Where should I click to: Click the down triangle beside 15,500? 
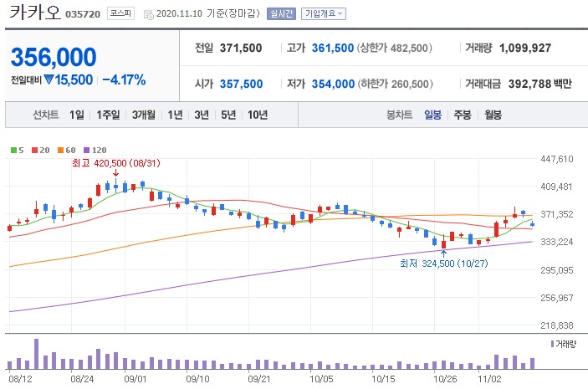(x=49, y=79)
